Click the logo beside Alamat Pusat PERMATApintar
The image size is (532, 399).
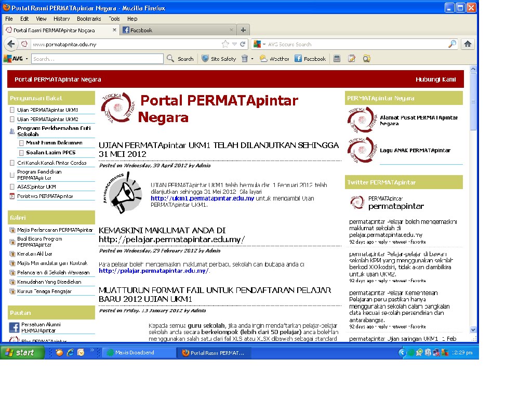(362, 120)
